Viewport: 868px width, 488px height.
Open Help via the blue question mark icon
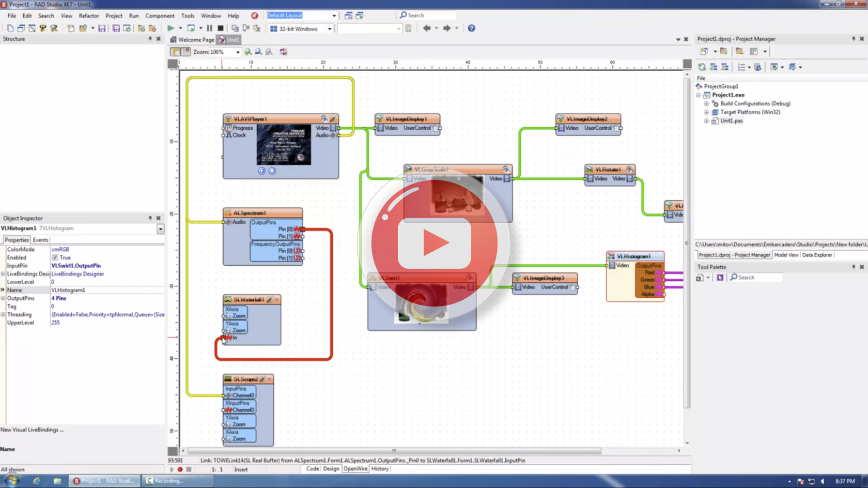[470, 28]
